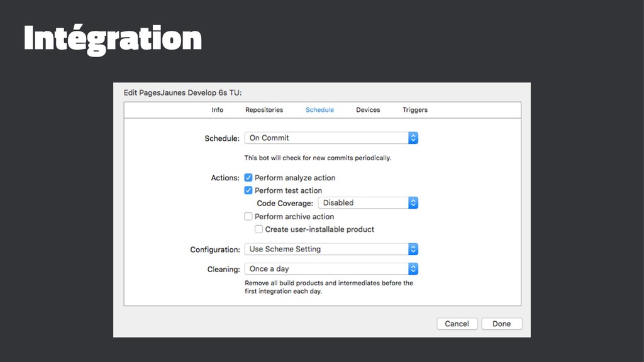Click blue stepper arrows on Schedule popup
This screenshot has width=644, height=362.
point(413,138)
